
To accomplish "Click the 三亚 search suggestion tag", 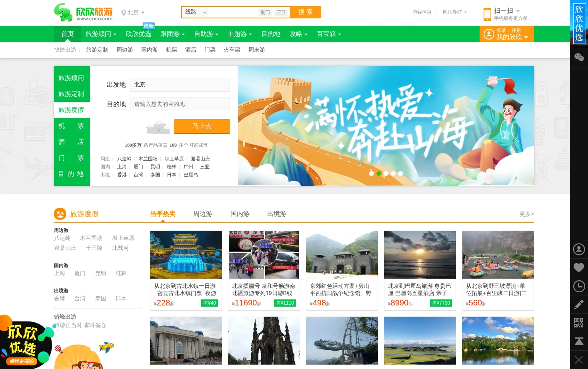I will point(281,12).
